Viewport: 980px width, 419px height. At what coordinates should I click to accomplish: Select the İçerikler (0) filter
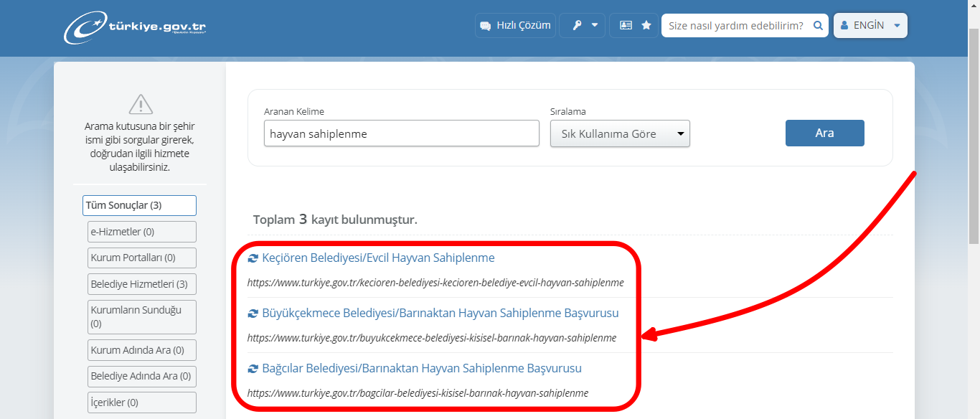(x=141, y=402)
